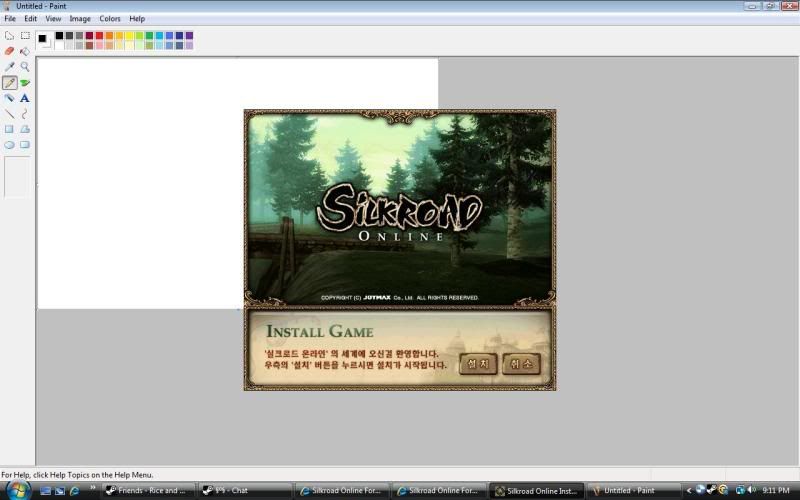Choose the purple palette swatch
The width and height of the screenshot is (800, 500).
(189, 35)
